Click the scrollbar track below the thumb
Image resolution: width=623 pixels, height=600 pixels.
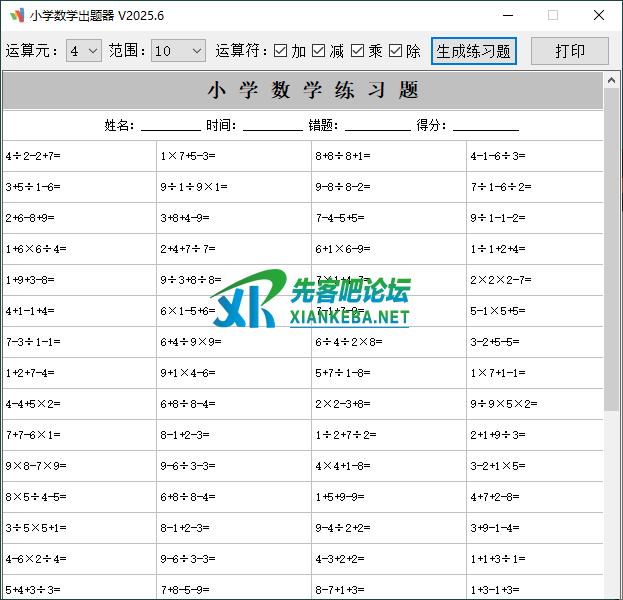pos(611,500)
